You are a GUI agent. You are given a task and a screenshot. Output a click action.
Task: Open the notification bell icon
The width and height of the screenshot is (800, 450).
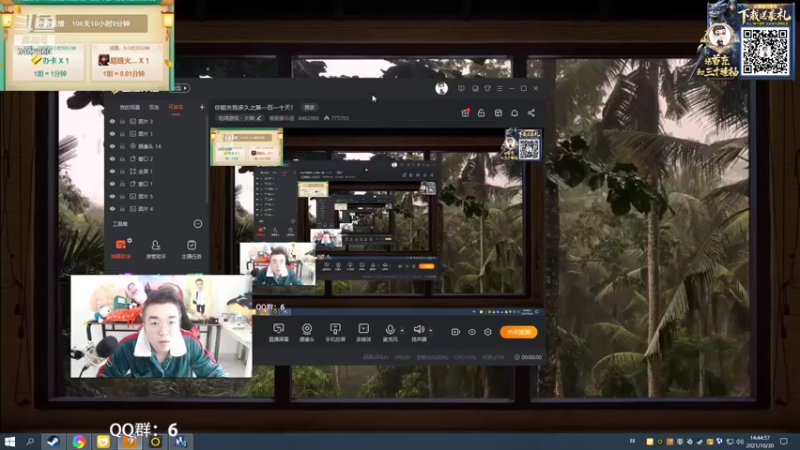pyautogui.click(x=515, y=113)
